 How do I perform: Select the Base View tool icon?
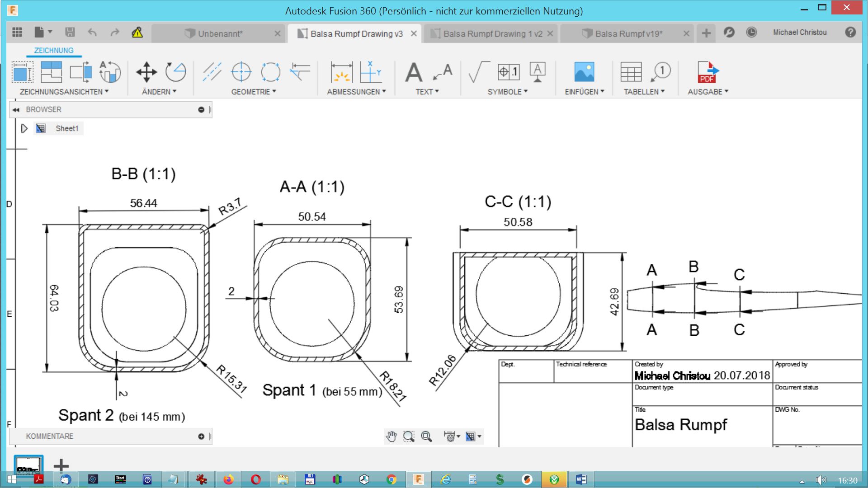[x=22, y=72]
